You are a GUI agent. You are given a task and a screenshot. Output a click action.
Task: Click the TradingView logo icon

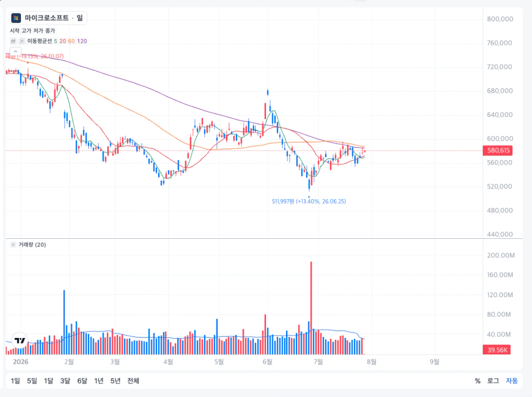point(20,341)
